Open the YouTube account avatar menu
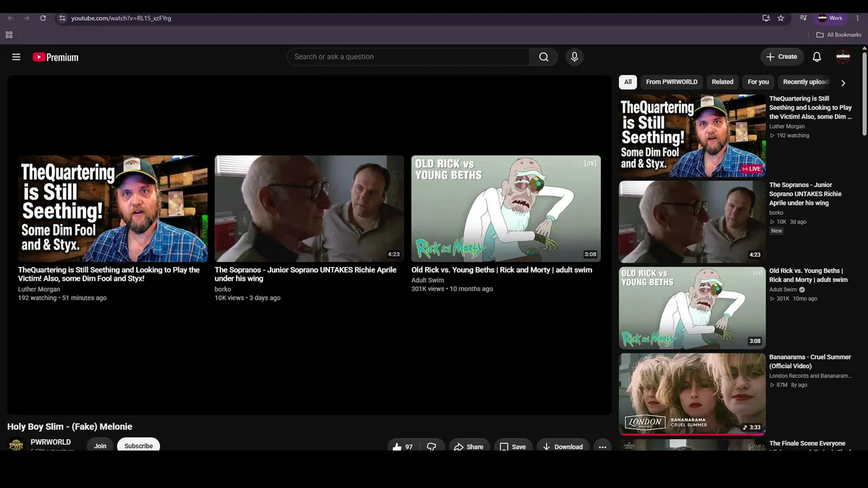868x488 pixels. tap(844, 57)
